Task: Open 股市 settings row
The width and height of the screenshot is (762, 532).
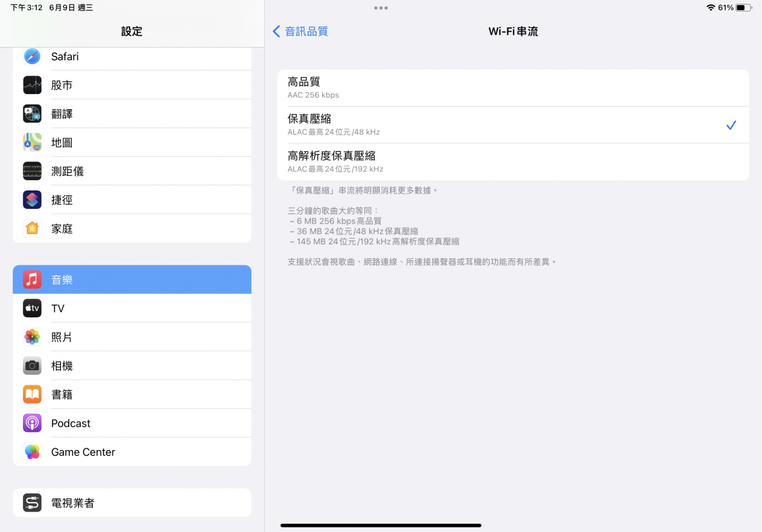Action: coord(132,85)
